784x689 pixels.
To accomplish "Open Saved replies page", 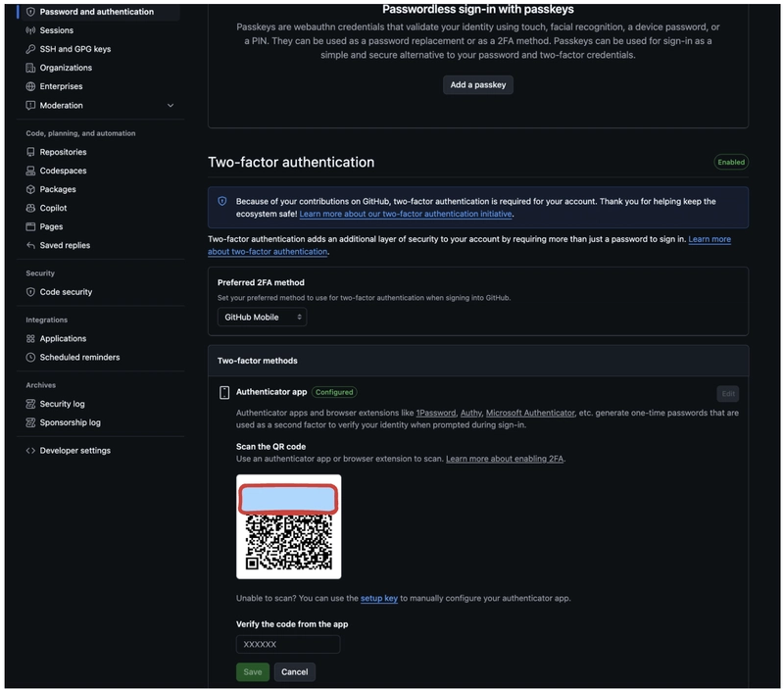I will point(65,245).
